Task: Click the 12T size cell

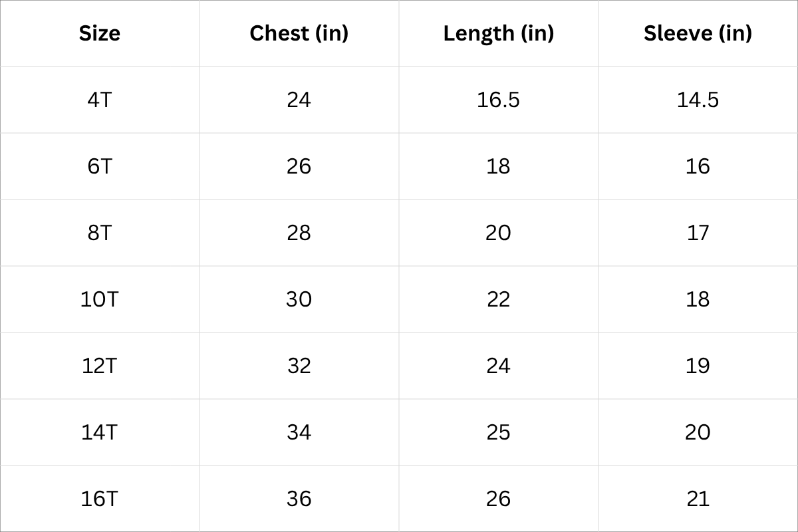Action: (x=100, y=366)
